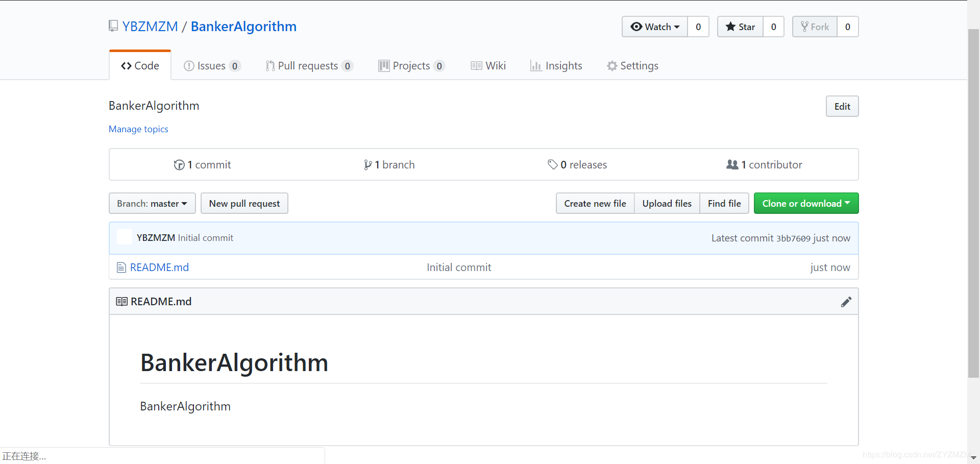Open the Initial commit message in commit bar
The width and height of the screenshot is (980, 464).
(x=205, y=238)
